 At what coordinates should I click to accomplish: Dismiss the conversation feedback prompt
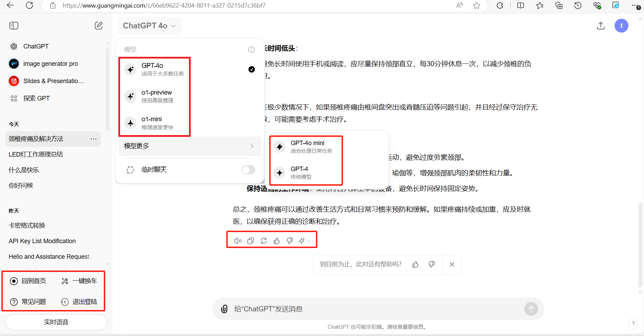click(452, 264)
